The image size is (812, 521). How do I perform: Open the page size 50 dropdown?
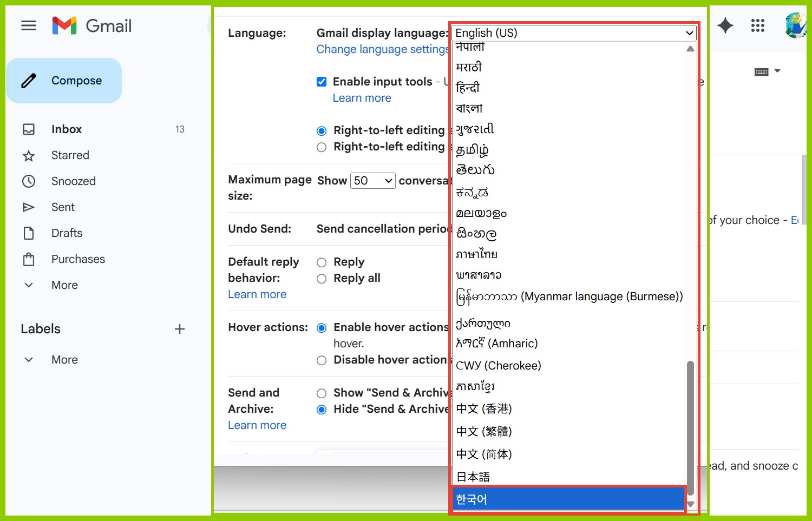coord(374,181)
